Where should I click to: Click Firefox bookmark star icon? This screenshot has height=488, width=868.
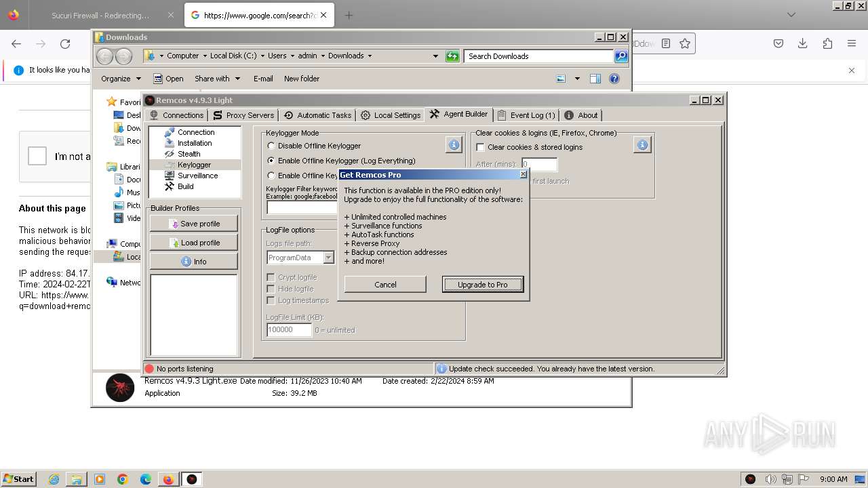pos(685,43)
